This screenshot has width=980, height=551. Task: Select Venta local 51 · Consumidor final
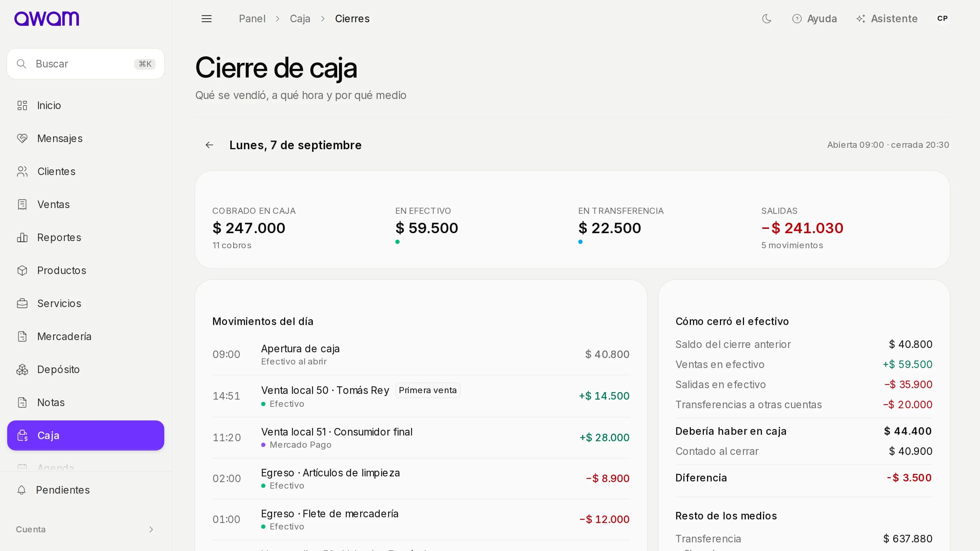click(x=421, y=438)
